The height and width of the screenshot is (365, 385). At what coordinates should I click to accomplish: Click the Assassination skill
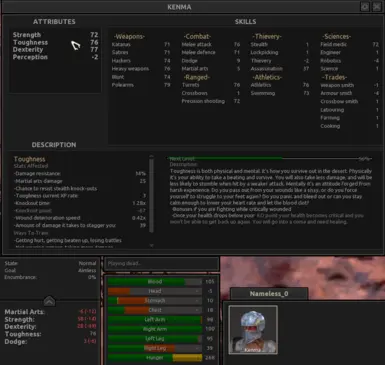coord(280,69)
